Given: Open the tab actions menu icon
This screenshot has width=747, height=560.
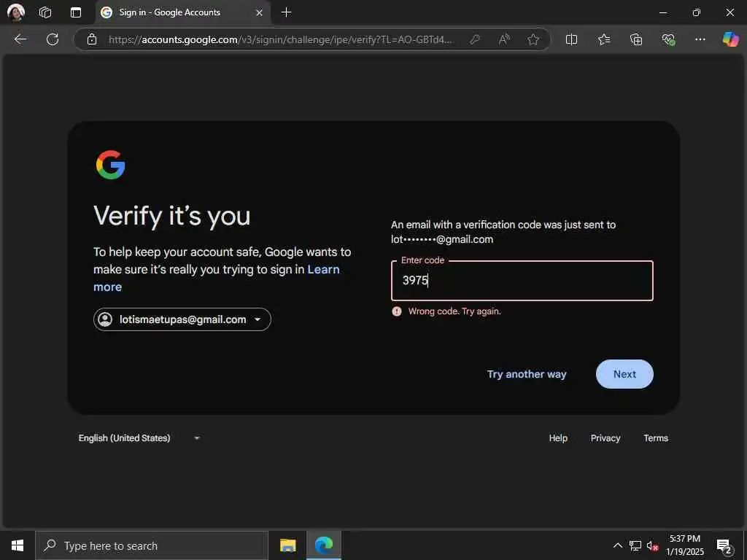Looking at the screenshot, I should tap(76, 12).
